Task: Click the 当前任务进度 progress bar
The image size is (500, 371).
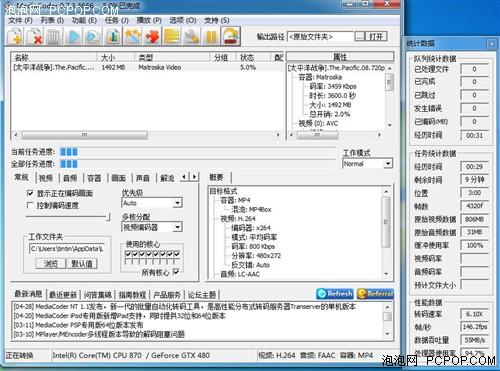Action: pyautogui.click(x=197, y=152)
